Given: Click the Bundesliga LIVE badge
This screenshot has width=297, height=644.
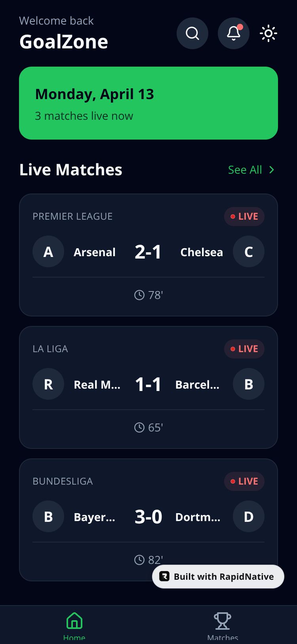Looking at the screenshot, I should pyautogui.click(x=244, y=481).
